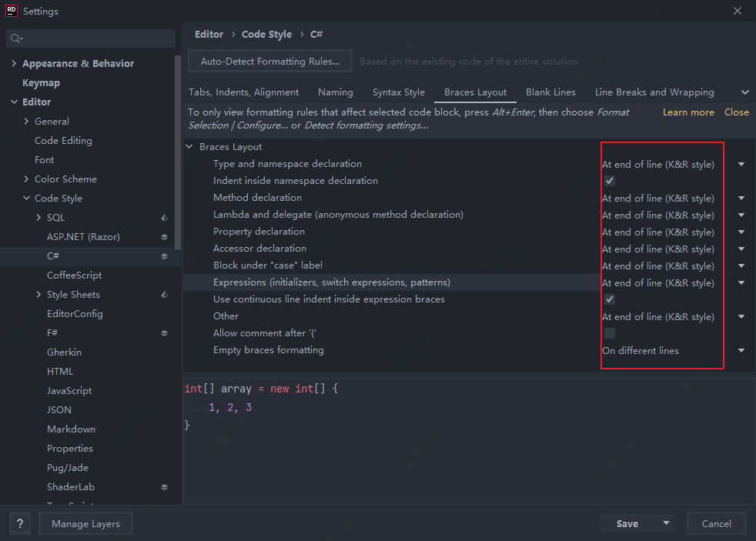Screen dimensions: 756x541
Task: Expand the Style Sheets tree node
Action: [x=38, y=295]
